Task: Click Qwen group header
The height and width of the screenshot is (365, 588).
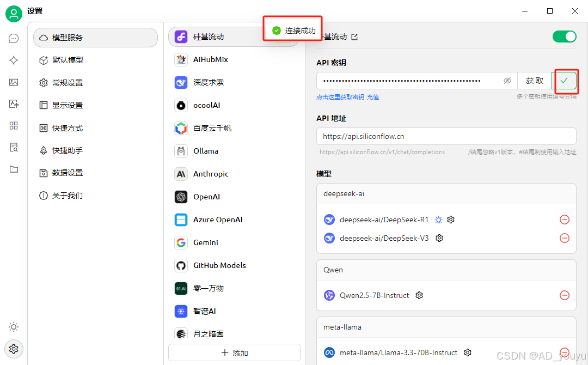Action: coord(446,270)
